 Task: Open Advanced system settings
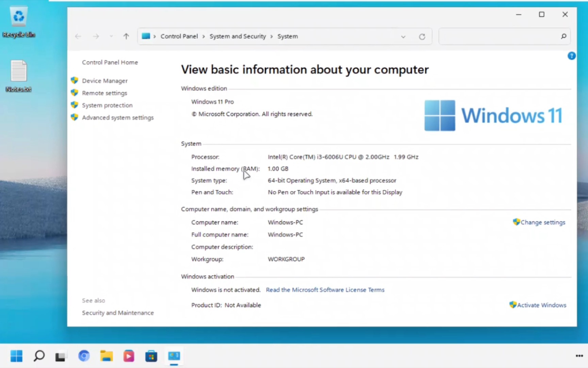(x=118, y=118)
